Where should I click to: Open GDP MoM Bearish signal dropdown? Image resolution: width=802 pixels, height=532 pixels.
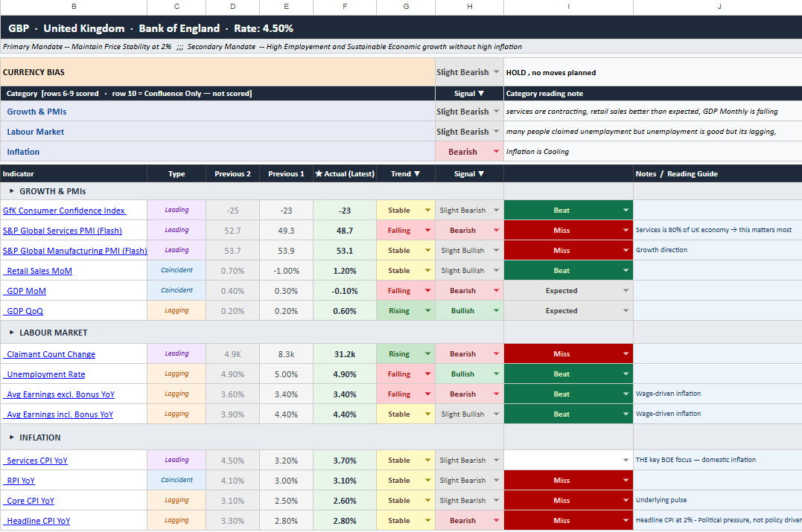coord(496,290)
